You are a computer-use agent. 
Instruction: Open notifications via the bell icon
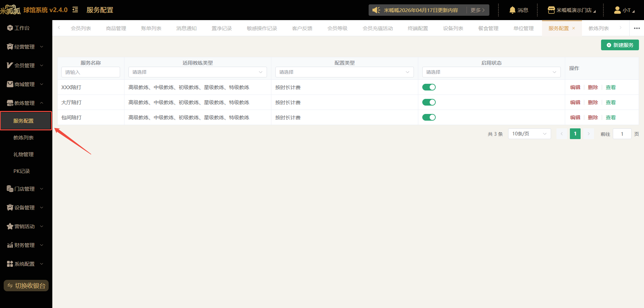click(x=512, y=10)
